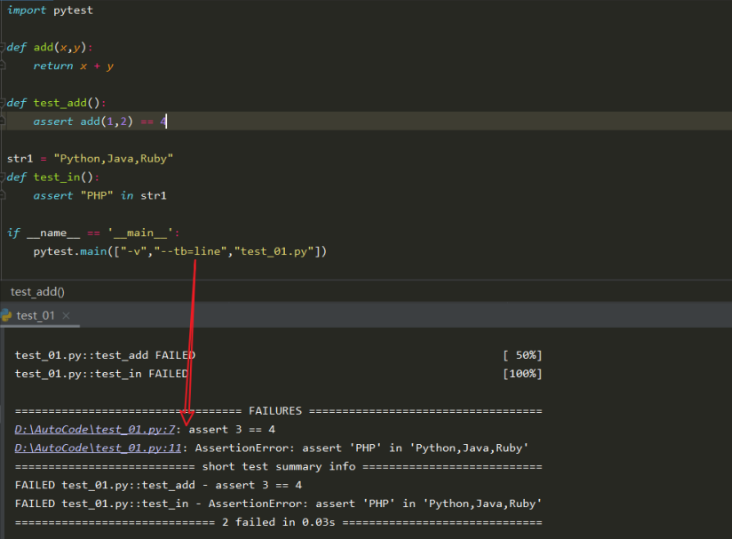
Task: Click the 'FAILED test_01.py::test_in - AssertionError' summary line
Action: pos(278,504)
